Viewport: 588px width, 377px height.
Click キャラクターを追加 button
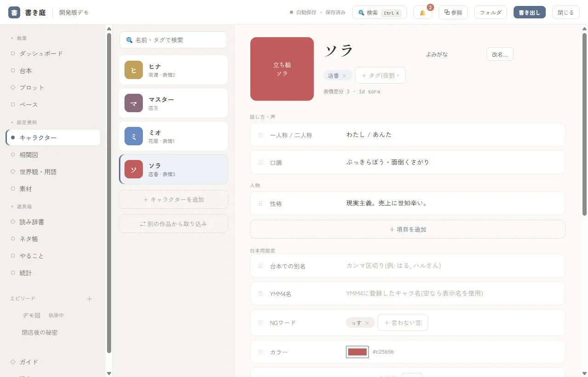pyautogui.click(x=173, y=200)
